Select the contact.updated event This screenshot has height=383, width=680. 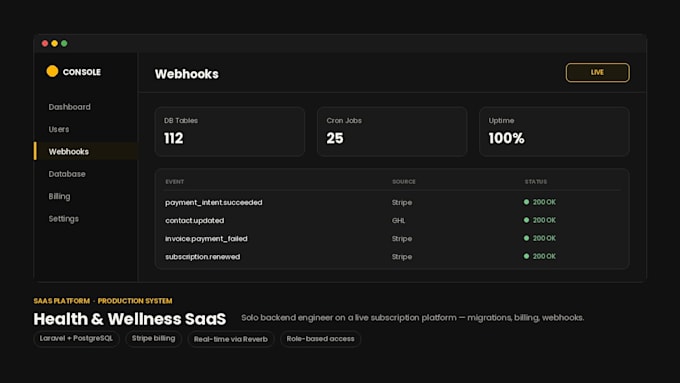pyautogui.click(x=194, y=220)
